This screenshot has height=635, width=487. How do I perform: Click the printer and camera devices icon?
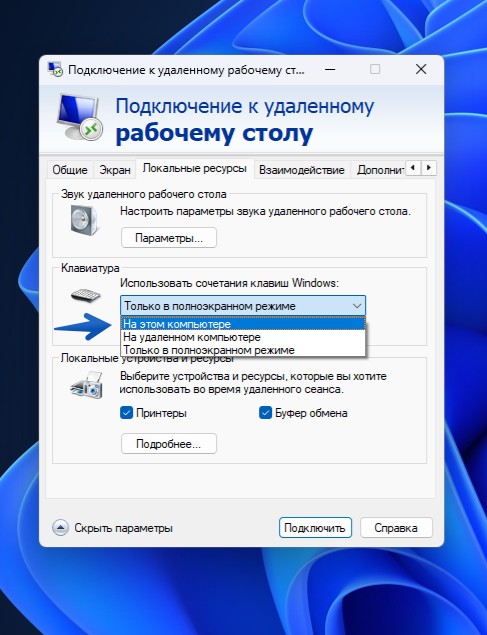pos(86,385)
